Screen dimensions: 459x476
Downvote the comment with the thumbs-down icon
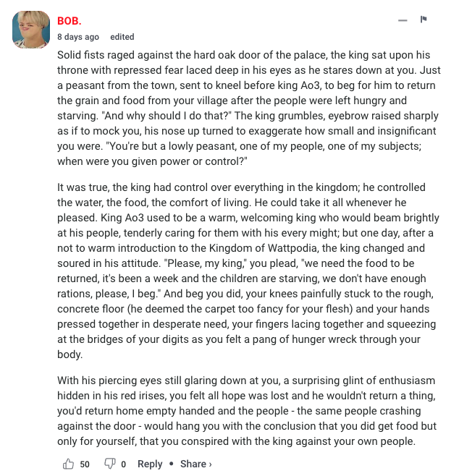pos(109,464)
